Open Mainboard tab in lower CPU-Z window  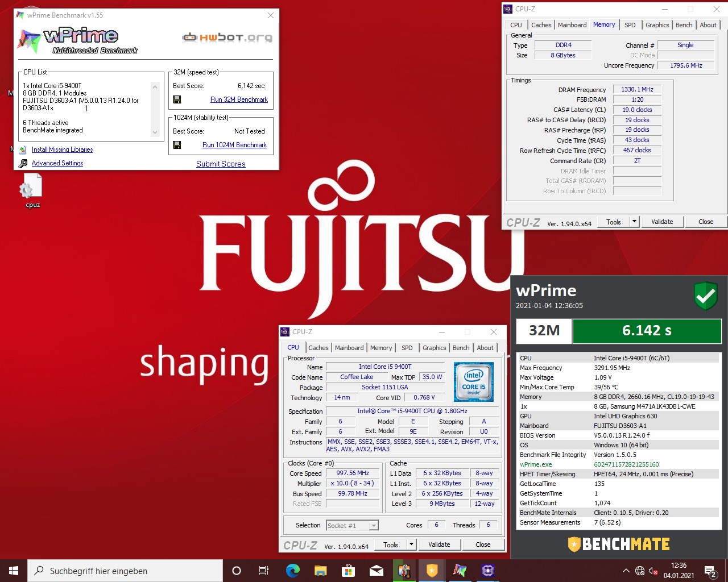tap(349, 348)
